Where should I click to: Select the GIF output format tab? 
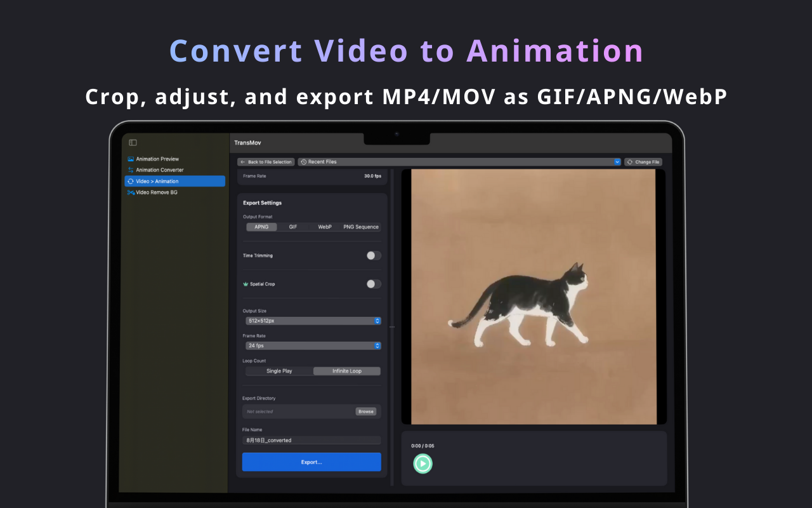292,227
